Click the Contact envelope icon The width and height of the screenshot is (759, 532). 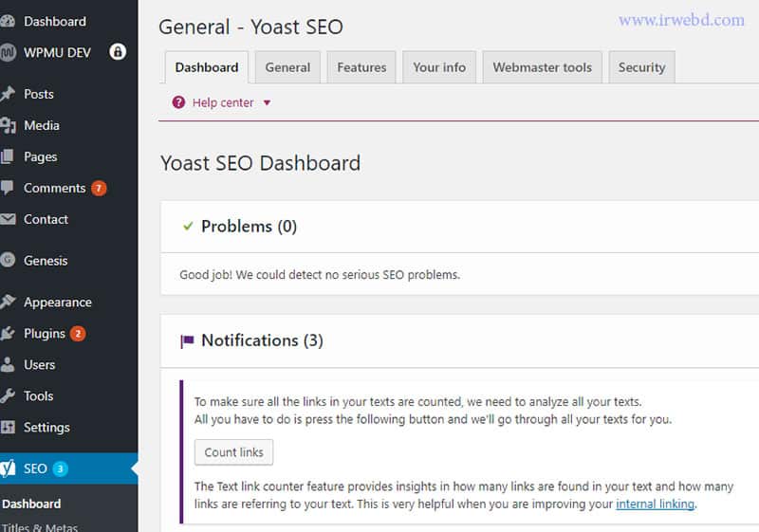point(8,219)
